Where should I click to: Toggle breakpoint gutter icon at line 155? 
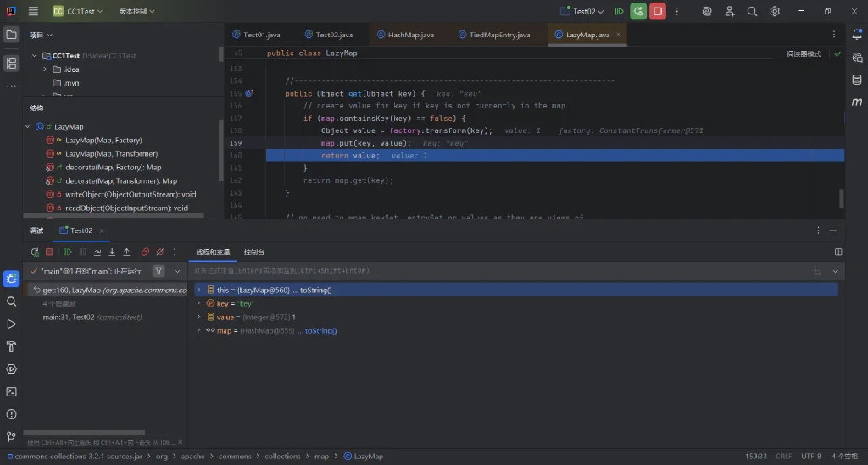coord(249,93)
